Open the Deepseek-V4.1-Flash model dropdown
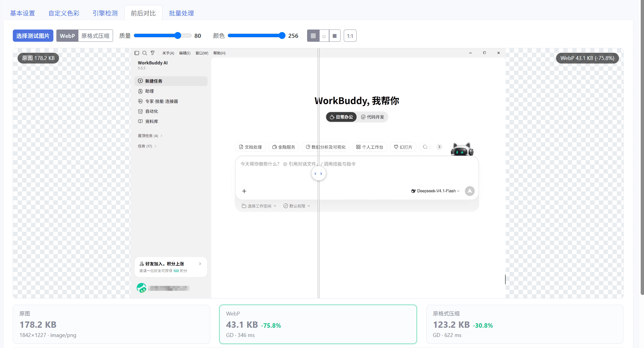This screenshot has width=644, height=348. coord(435,191)
